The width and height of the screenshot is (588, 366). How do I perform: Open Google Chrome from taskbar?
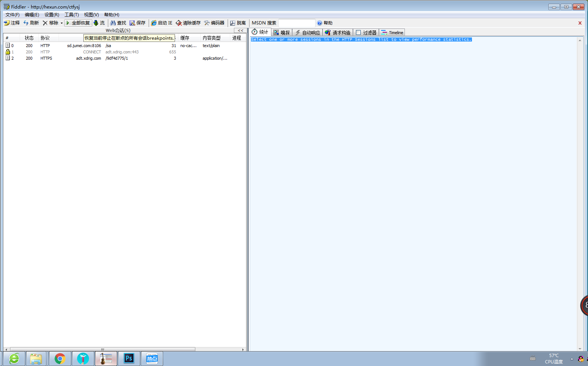point(60,359)
